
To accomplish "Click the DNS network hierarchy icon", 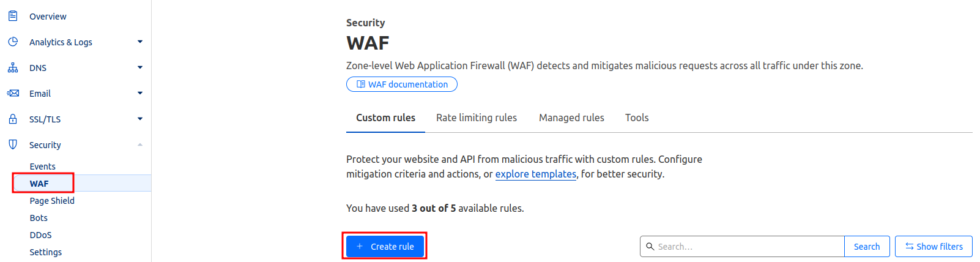I will pos(13,67).
